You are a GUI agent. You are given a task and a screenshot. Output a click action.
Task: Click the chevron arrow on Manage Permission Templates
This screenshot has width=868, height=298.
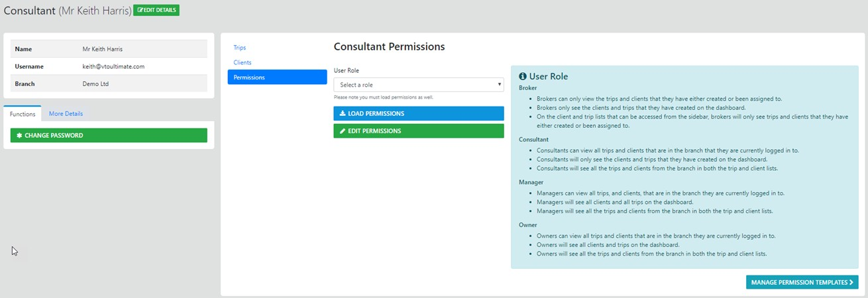(x=851, y=282)
